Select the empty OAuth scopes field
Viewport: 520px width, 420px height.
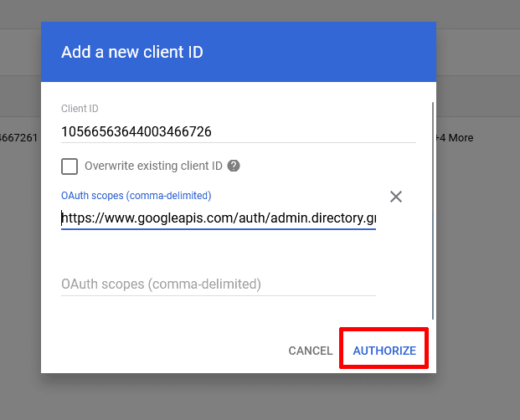pos(219,284)
